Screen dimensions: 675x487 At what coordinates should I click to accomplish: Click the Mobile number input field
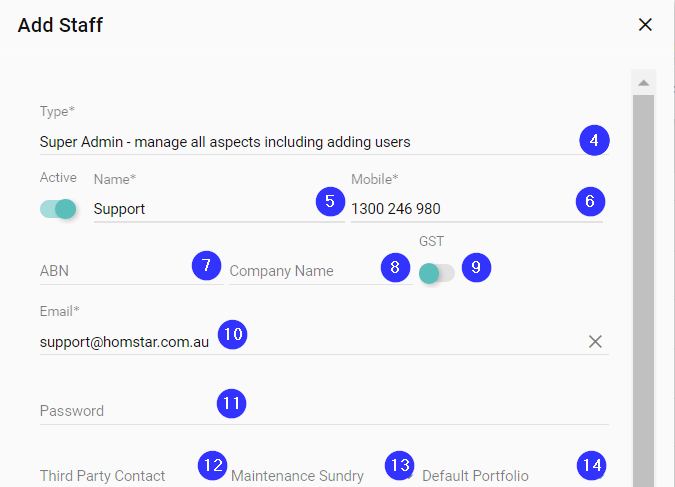point(460,209)
